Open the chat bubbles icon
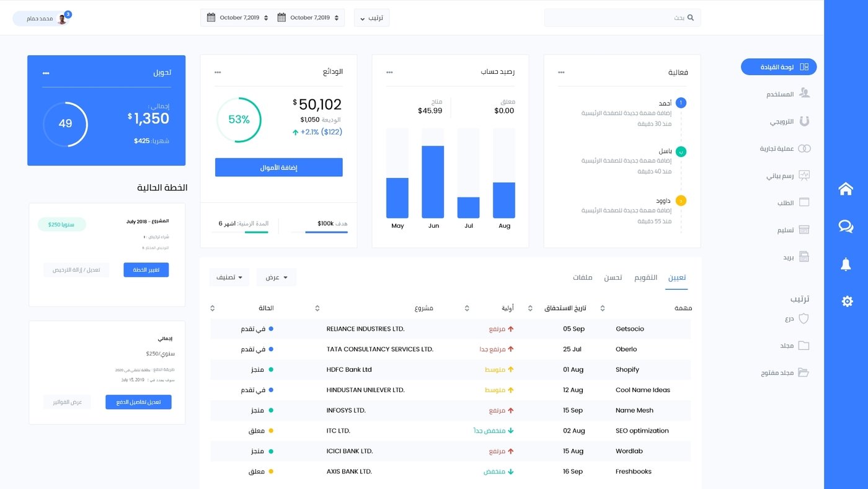868x489 pixels. pos(846,227)
